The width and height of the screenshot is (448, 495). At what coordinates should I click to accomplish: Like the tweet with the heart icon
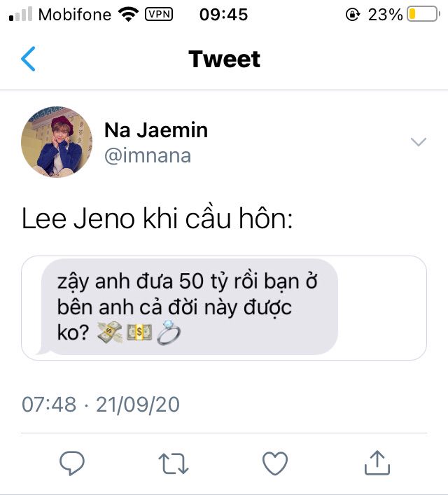click(275, 463)
